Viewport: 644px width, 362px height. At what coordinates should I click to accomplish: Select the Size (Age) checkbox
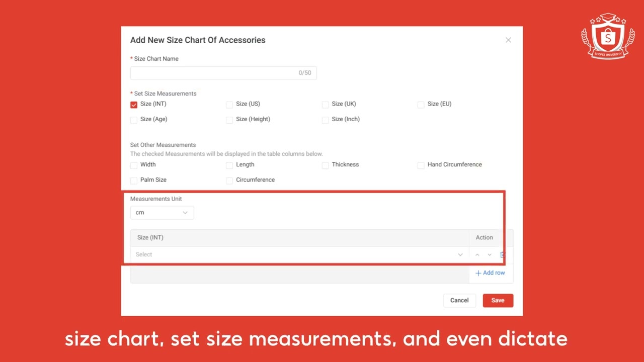coord(134,120)
